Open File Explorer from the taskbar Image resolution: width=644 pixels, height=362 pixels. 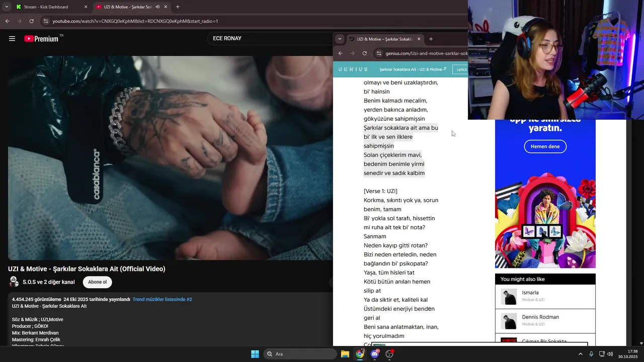click(345, 354)
